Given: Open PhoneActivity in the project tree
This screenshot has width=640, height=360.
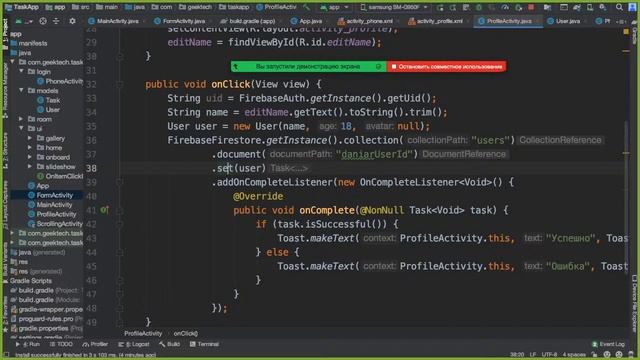Looking at the screenshot, I should coord(60,81).
